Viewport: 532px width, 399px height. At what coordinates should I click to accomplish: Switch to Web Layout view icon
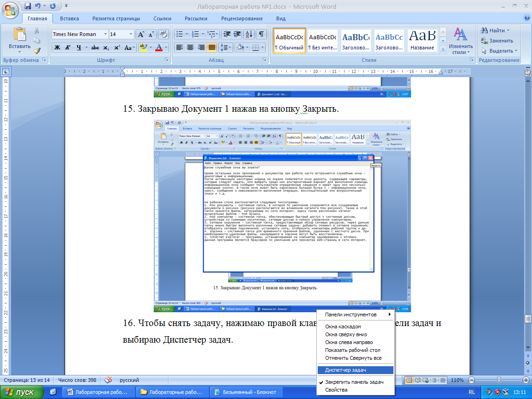coord(426,381)
